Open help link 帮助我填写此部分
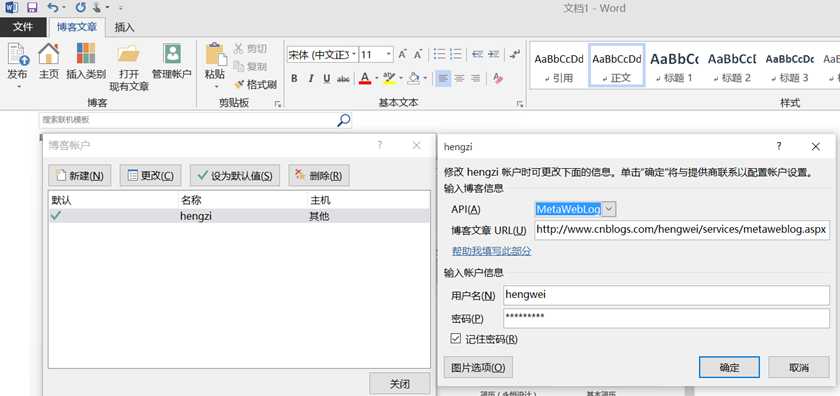This screenshot has height=396, width=840. click(491, 251)
